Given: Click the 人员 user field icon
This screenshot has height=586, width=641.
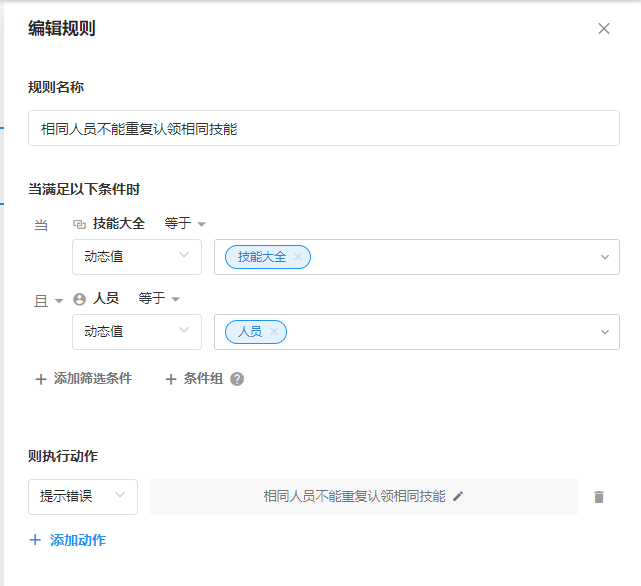Looking at the screenshot, I should point(80,299).
